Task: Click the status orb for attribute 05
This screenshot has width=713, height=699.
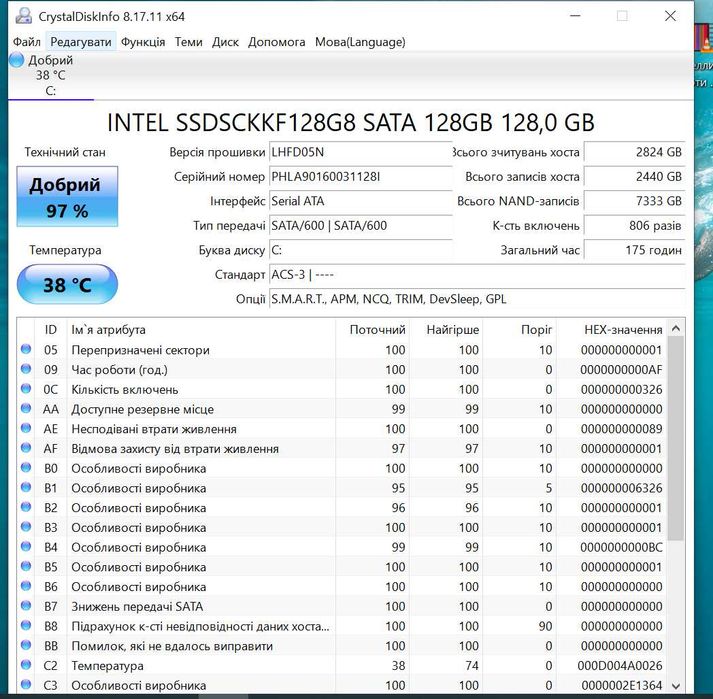Action: 26,349
